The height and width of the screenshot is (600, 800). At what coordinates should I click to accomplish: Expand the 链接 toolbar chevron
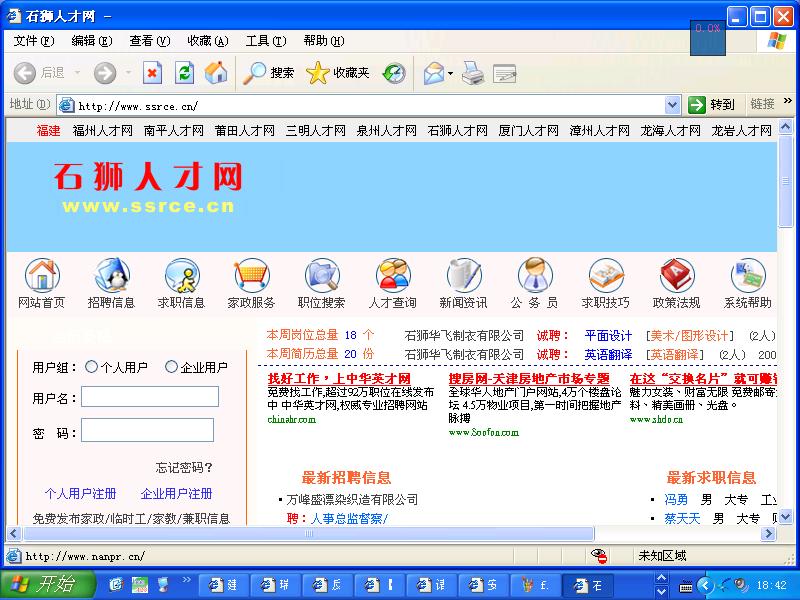click(x=788, y=101)
